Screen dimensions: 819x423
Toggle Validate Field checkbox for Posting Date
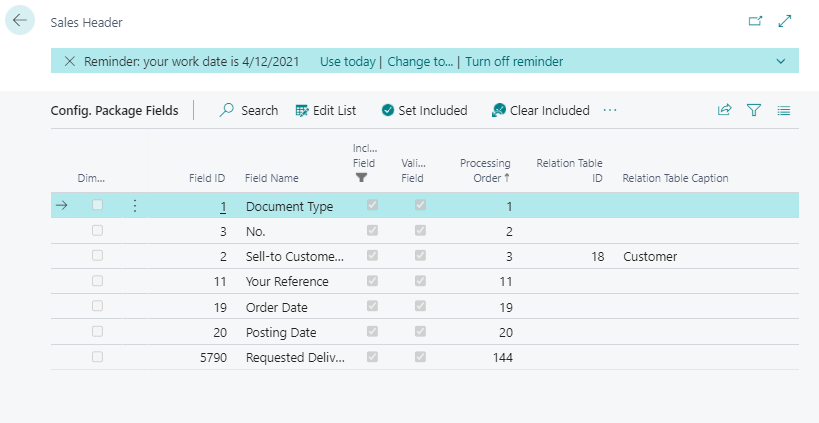coord(420,332)
